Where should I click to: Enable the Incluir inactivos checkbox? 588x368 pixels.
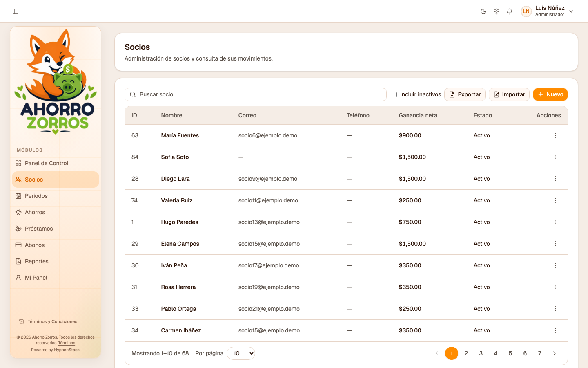pyautogui.click(x=394, y=94)
